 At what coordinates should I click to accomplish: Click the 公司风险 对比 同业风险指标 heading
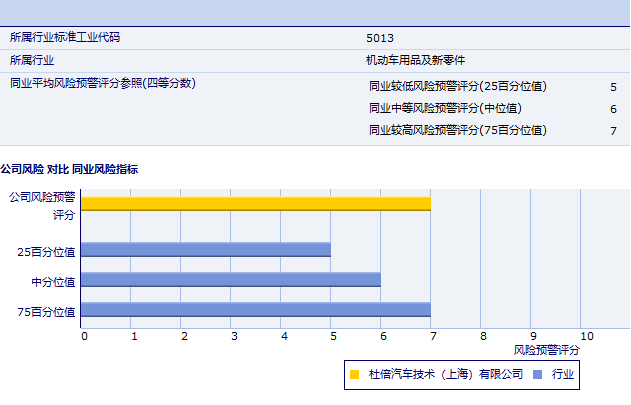(69, 169)
